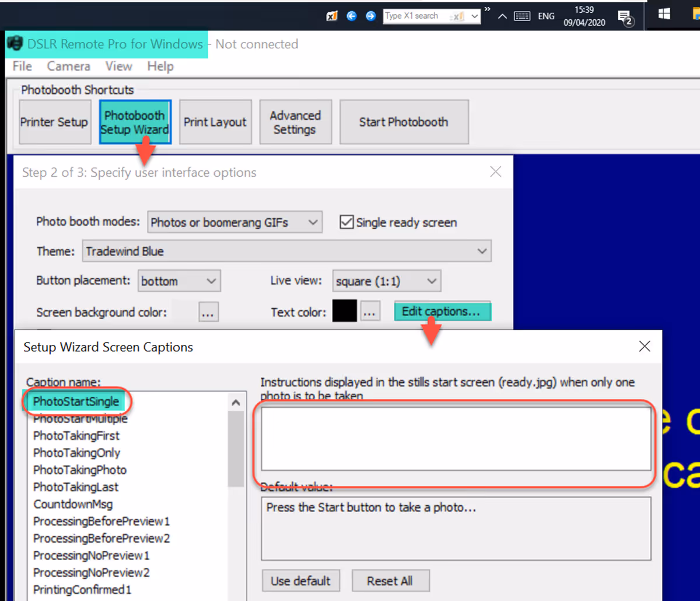The height and width of the screenshot is (601, 700).
Task: Select the PhotoTakingPhoto caption
Action: pyautogui.click(x=80, y=470)
